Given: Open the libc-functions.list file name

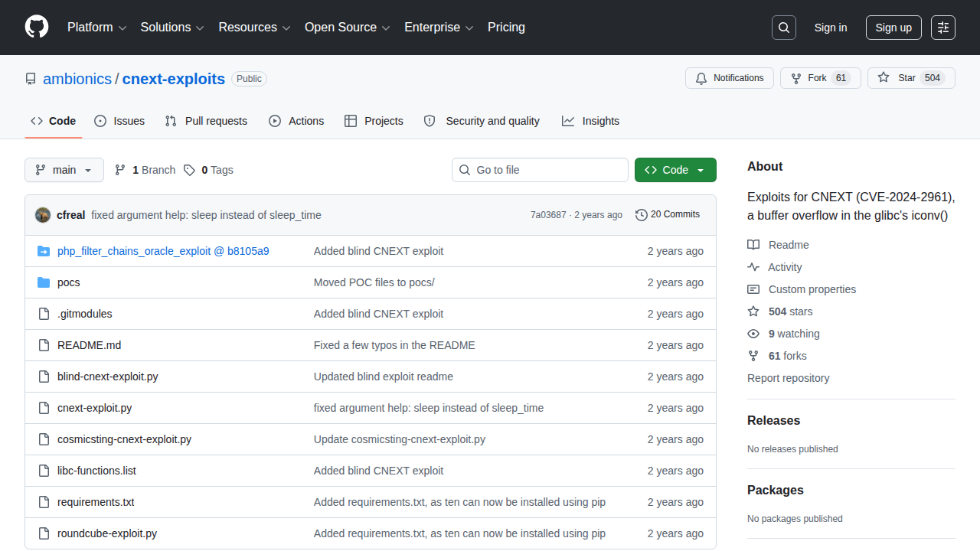Looking at the screenshot, I should point(96,471).
